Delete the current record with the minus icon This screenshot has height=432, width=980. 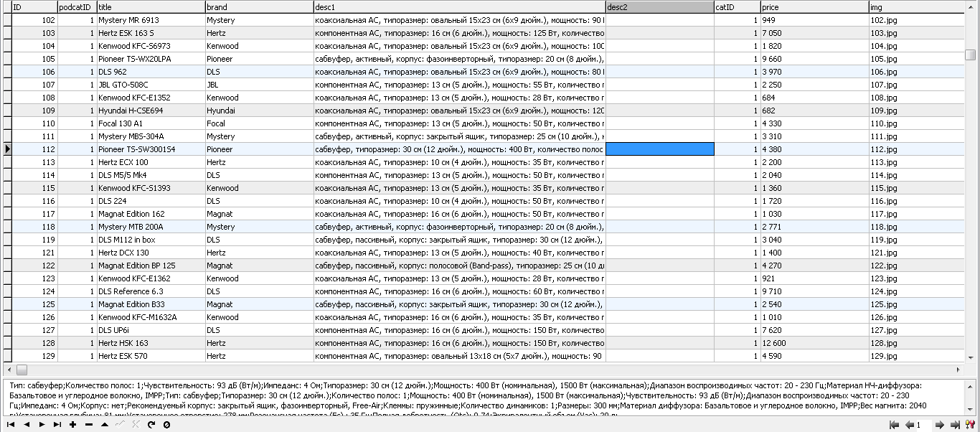point(89,425)
